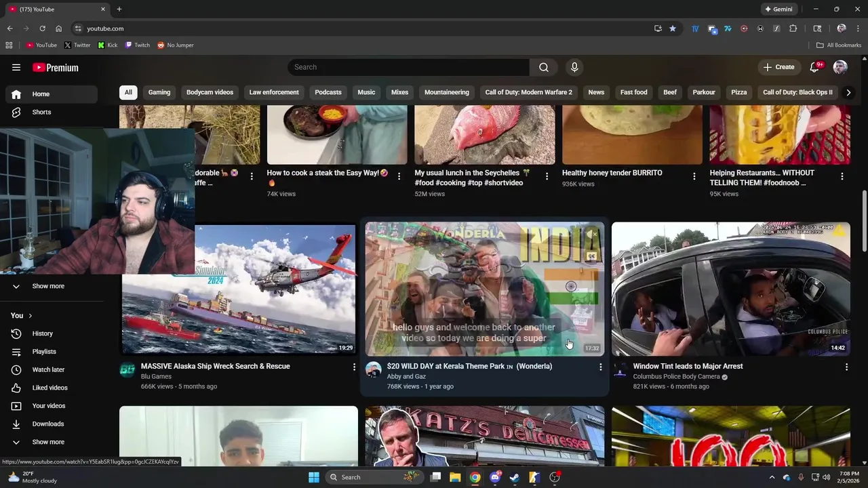Image resolution: width=868 pixels, height=488 pixels.
Task: Open Gemini in Chrome
Action: pyautogui.click(x=778, y=9)
